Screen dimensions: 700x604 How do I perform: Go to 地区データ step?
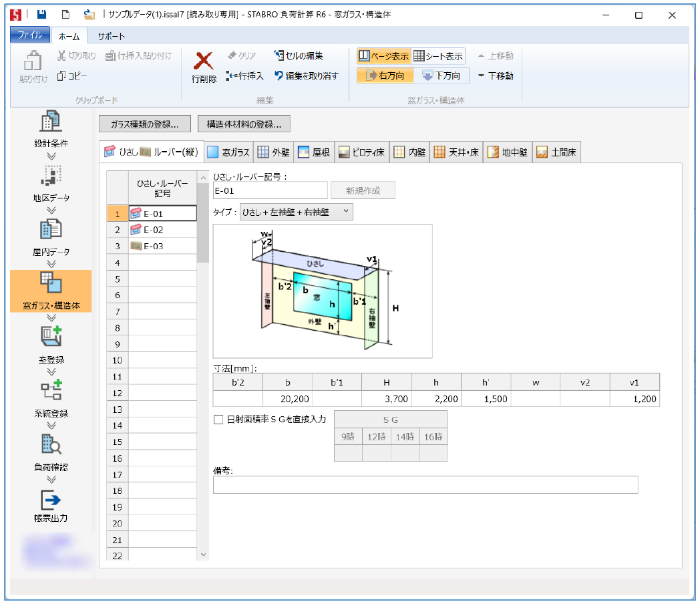[51, 182]
